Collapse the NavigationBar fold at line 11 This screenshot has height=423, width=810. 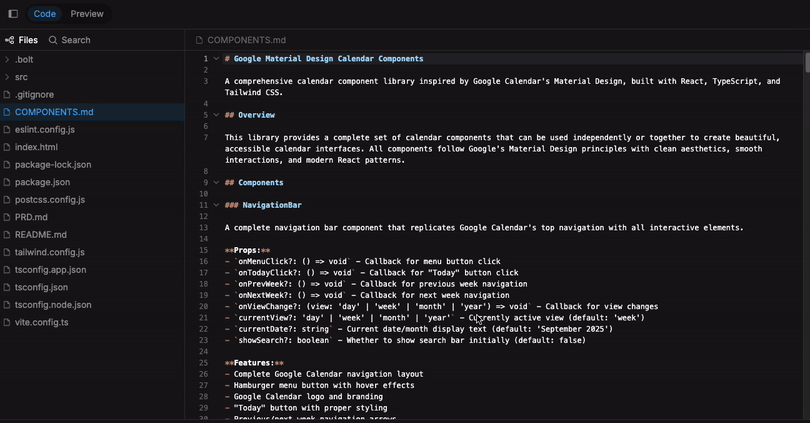click(x=216, y=205)
